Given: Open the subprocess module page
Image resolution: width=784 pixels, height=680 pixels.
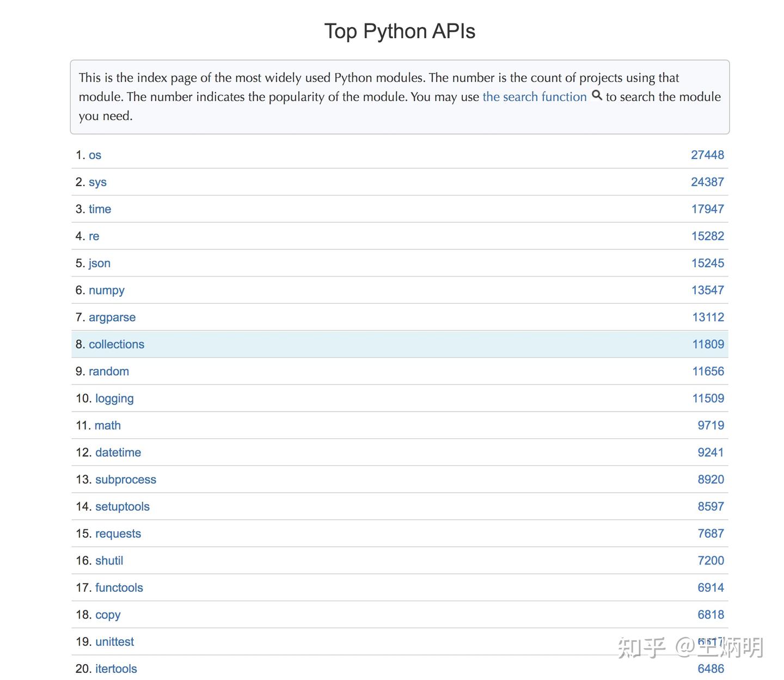Looking at the screenshot, I should 126,480.
